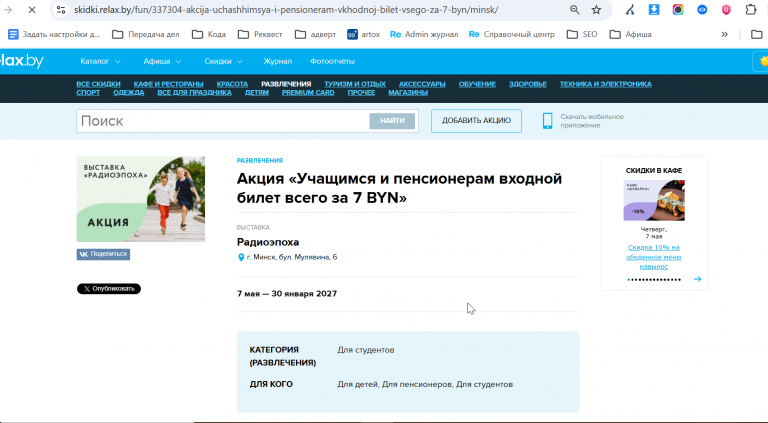Click the mobile phone app download icon
Image resolution: width=768 pixels, height=423 pixels.
tap(548, 121)
